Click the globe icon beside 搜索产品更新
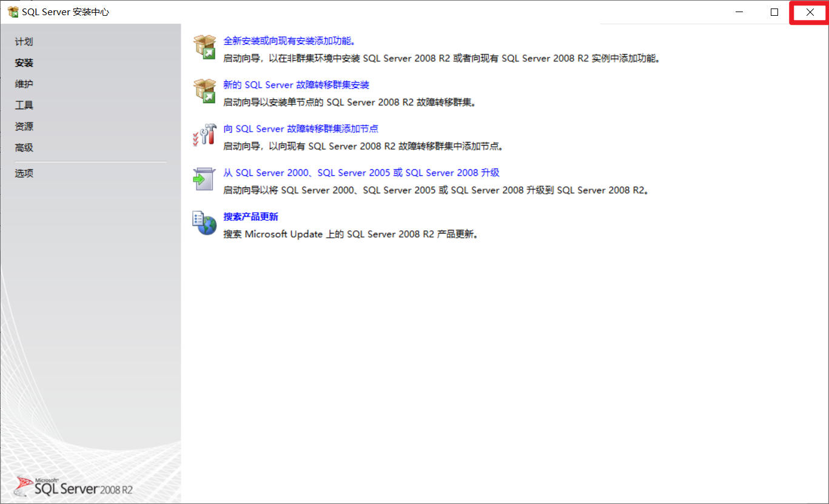 point(204,223)
